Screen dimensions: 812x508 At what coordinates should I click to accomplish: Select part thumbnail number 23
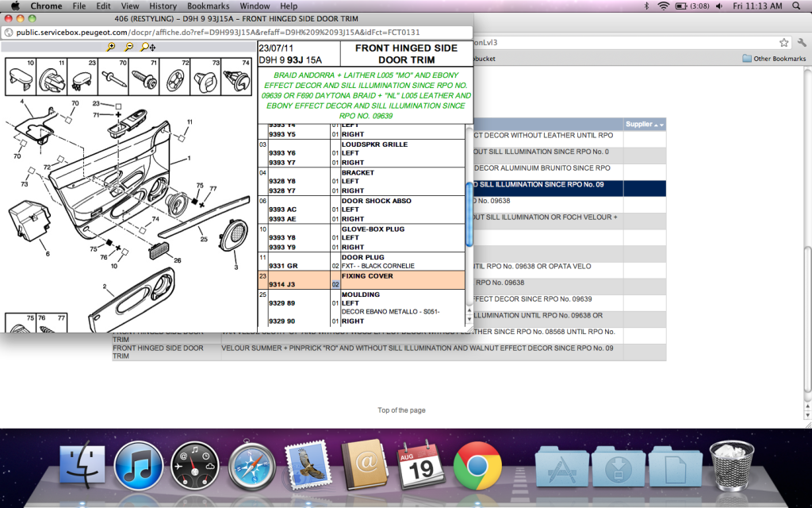click(x=82, y=77)
